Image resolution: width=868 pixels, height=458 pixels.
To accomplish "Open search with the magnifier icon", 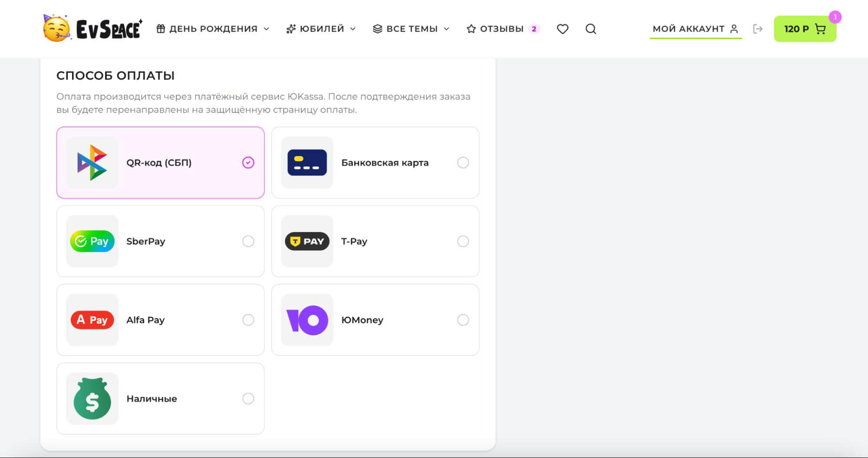I will (591, 29).
